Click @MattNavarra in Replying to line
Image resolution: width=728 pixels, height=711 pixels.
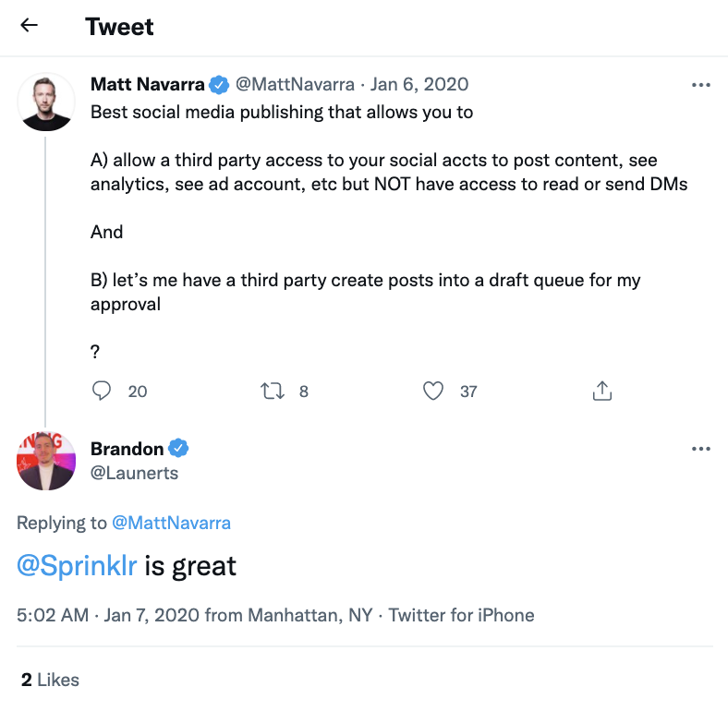point(171,523)
